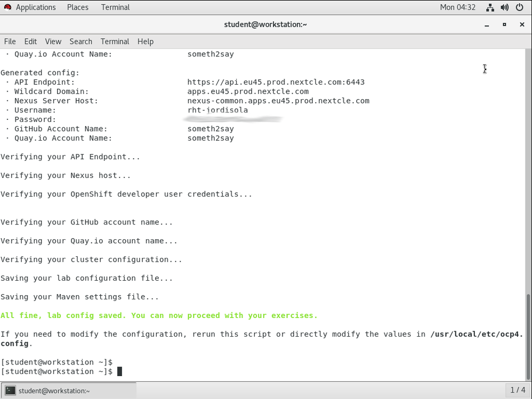Click the volume speaker icon
This screenshot has height=399, width=532.
pos(504,7)
